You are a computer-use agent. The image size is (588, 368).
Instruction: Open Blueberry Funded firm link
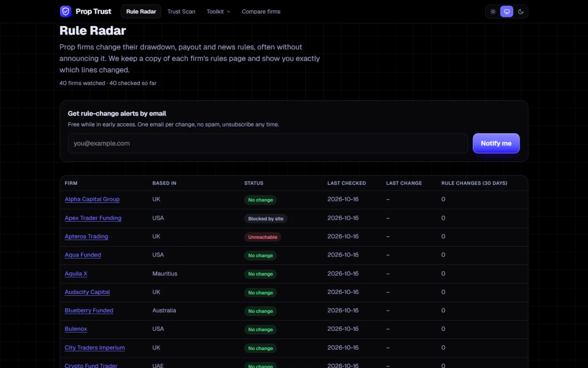pos(89,310)
